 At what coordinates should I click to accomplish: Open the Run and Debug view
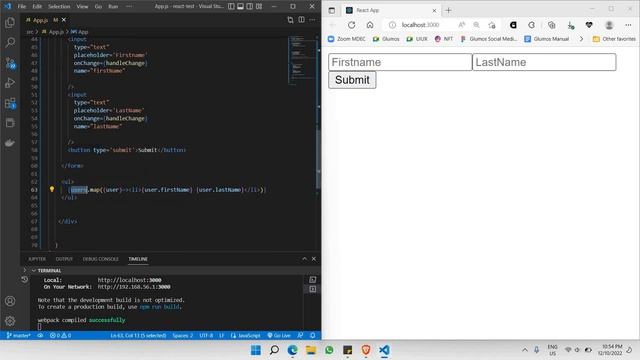coord(10,82)
